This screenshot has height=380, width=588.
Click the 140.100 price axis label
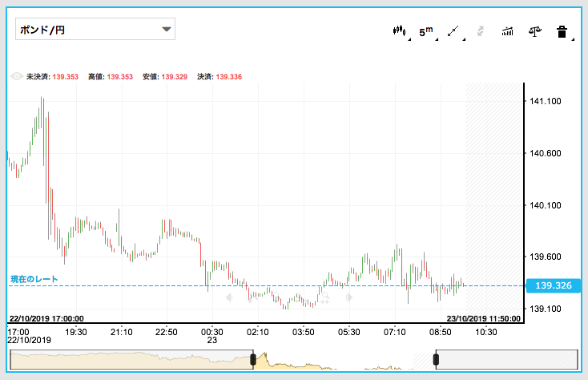546,205
